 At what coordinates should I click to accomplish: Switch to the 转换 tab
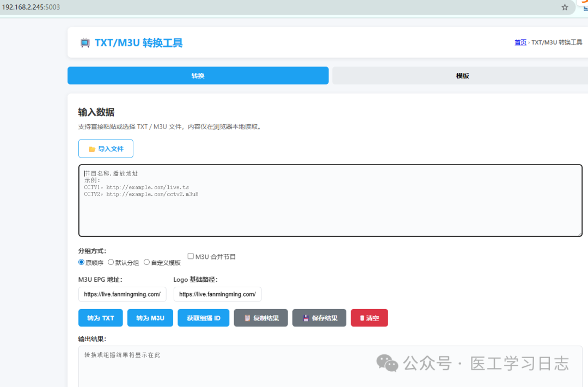[198, 75]
